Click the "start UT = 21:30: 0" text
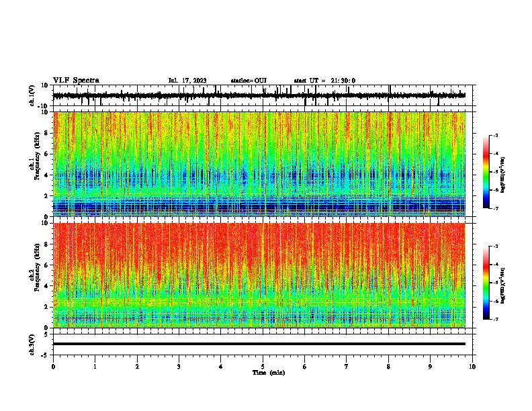532x411 pixels. [x=324, y=81]
